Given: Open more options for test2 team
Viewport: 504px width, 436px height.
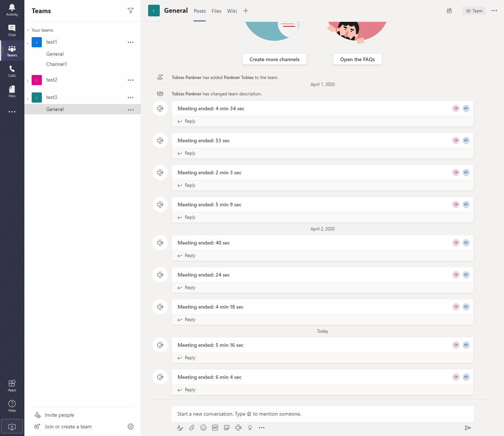Looking at the screenshot, I should (131, 80).
